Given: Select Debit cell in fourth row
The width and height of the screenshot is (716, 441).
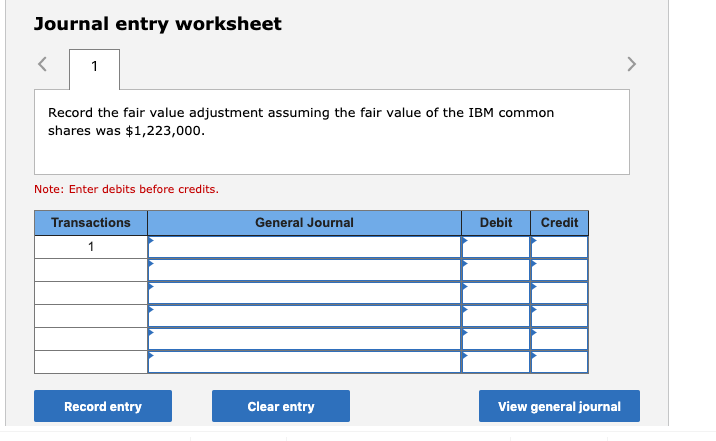Looking at the screenshot, I should coord(496,316).
